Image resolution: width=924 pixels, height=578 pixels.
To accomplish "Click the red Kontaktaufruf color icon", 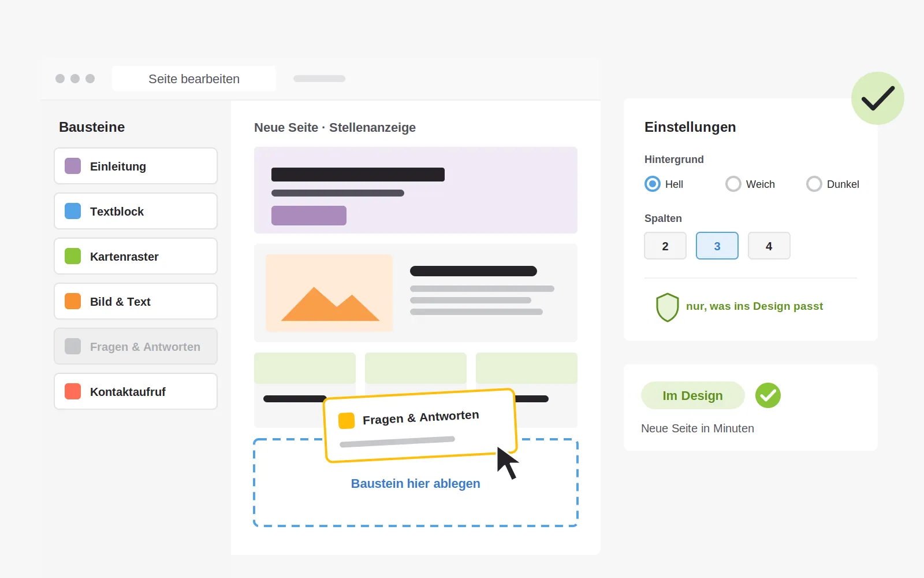I will click(73, 391).
